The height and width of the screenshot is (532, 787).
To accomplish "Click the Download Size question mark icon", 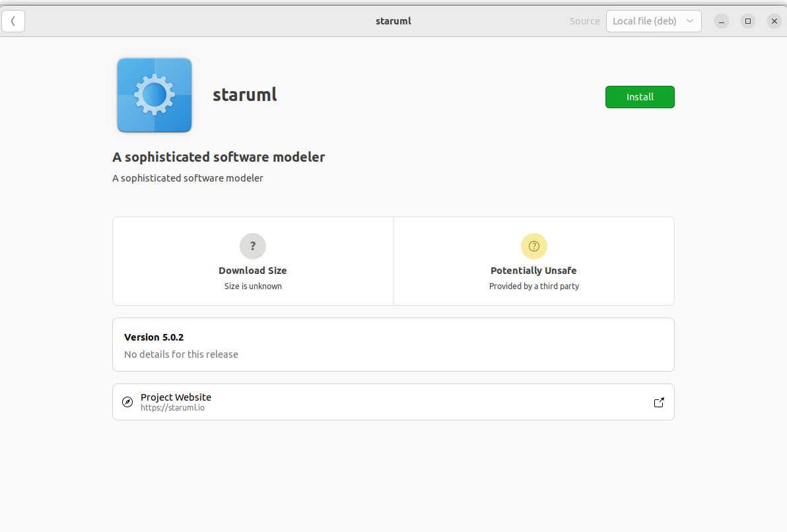I will point(253,246).
